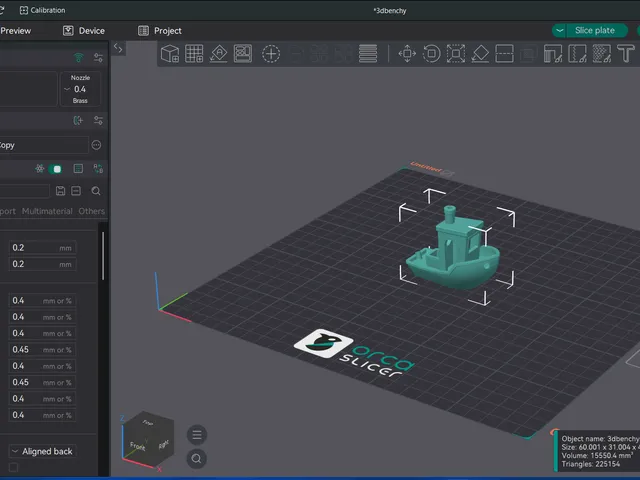The image size is (640, 480).
Task: Switch to the Device tab
Action: [x=84, y=31]
